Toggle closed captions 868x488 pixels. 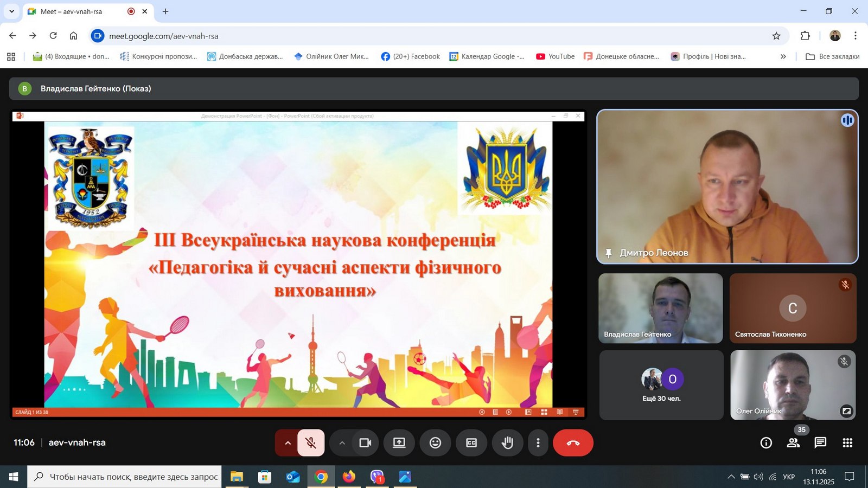click(471, 443)
